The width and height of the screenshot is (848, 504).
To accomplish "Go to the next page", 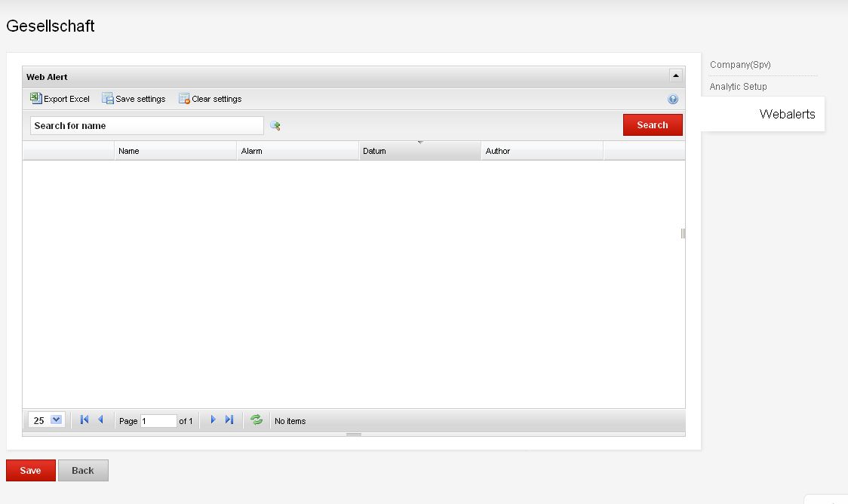I will [x=213, y=420].
